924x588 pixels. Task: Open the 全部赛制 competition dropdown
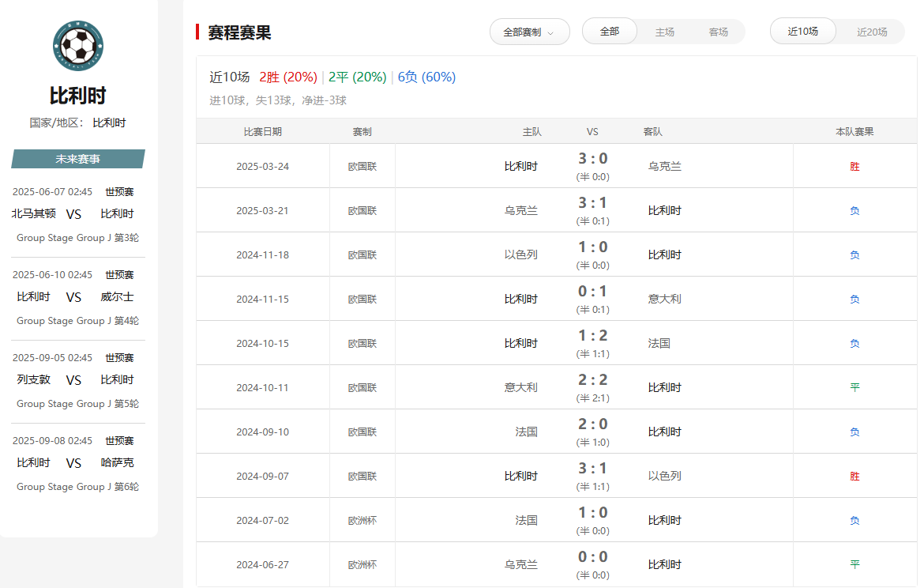529,32
